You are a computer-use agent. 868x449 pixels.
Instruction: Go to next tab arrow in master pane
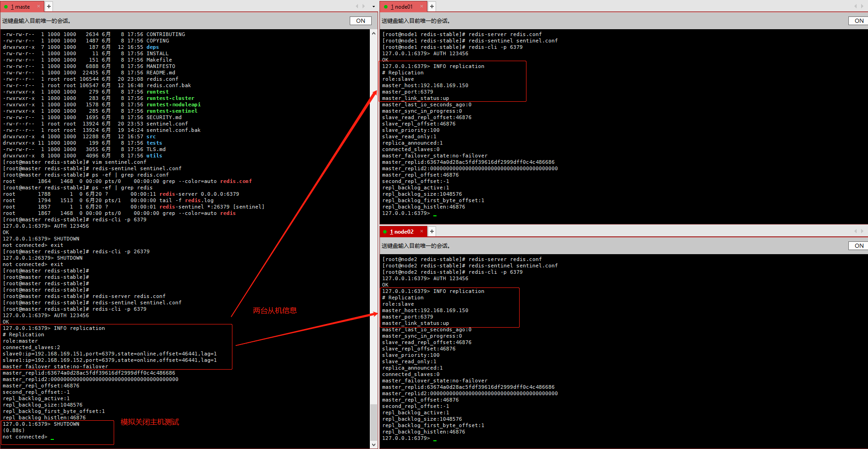(x=363, y=6)
